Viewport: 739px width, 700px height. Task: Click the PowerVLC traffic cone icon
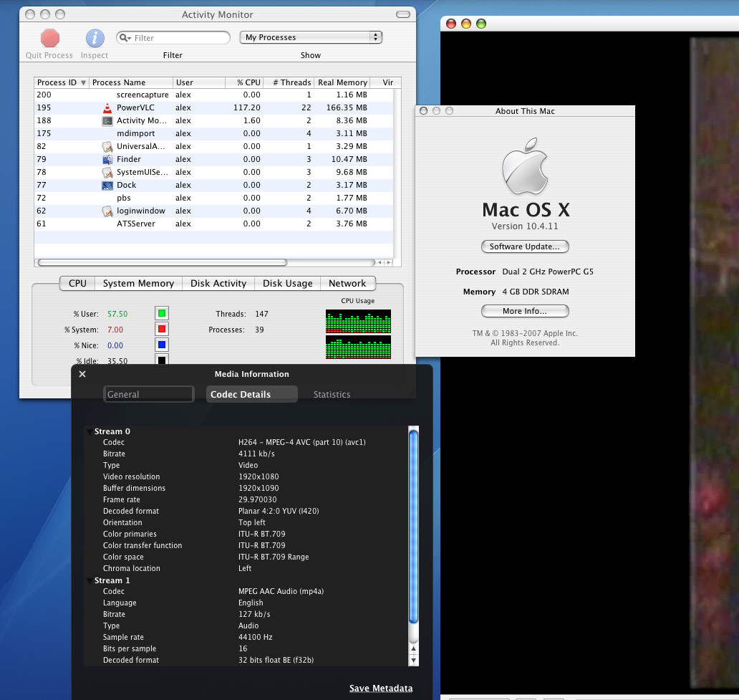pos(107,108)
